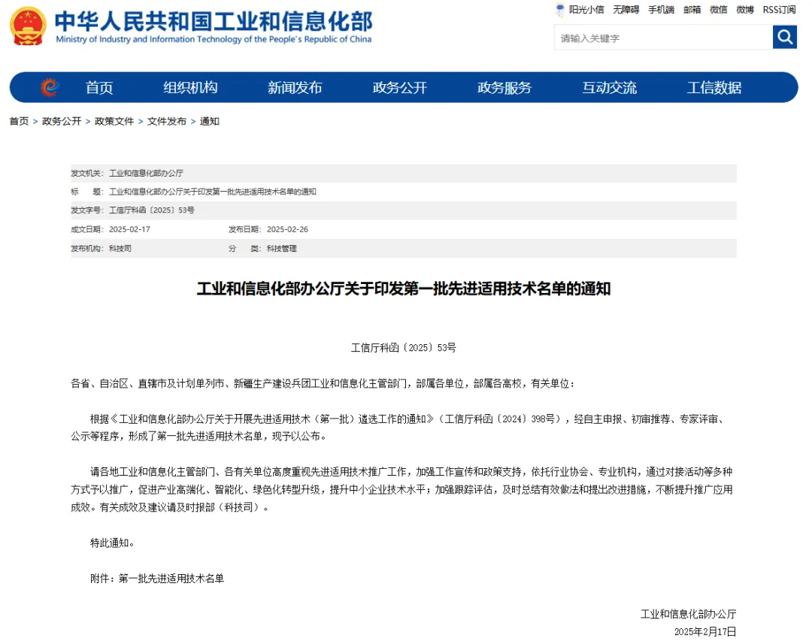The width and height of the screenshot is (812, 644).
Task: Click the signature date 2025年2月17日
Action: pos(704,631)
